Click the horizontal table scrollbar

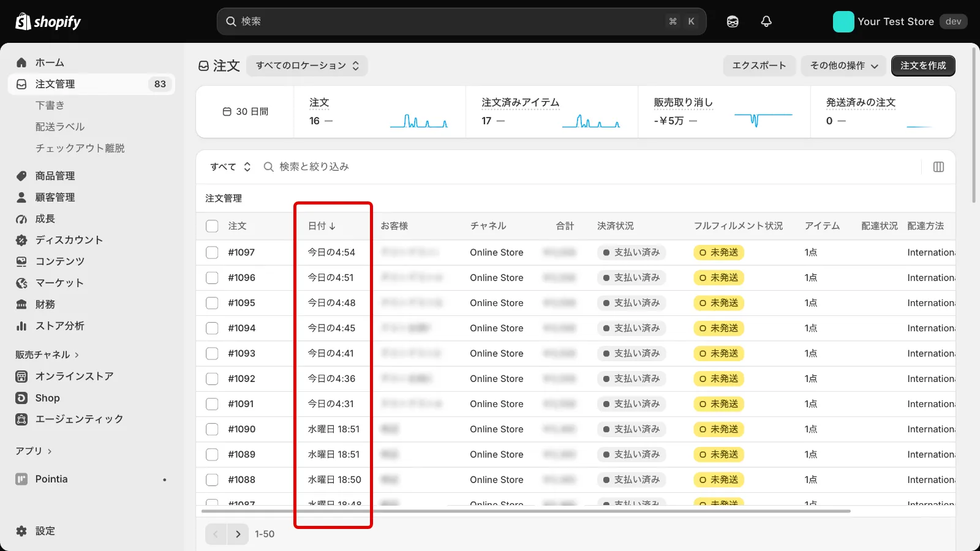[526, 511]
